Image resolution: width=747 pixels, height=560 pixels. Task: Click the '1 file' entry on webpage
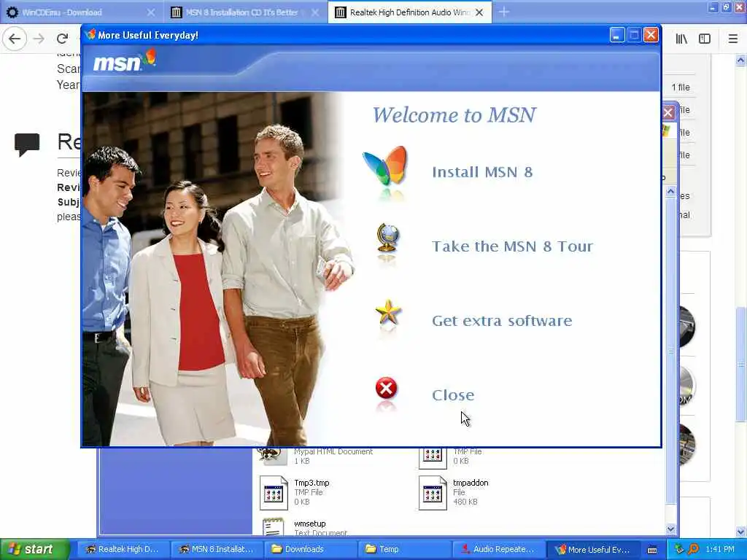(x=681, y=87)
